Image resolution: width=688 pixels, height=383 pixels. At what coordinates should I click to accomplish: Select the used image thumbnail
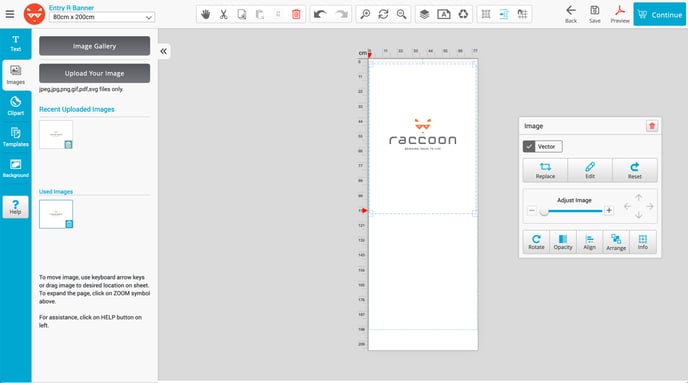coord(56,214)
